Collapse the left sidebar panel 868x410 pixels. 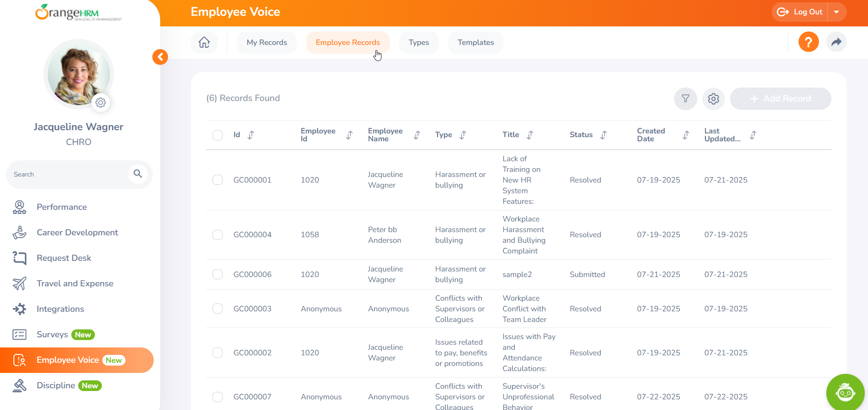[160, 57]
